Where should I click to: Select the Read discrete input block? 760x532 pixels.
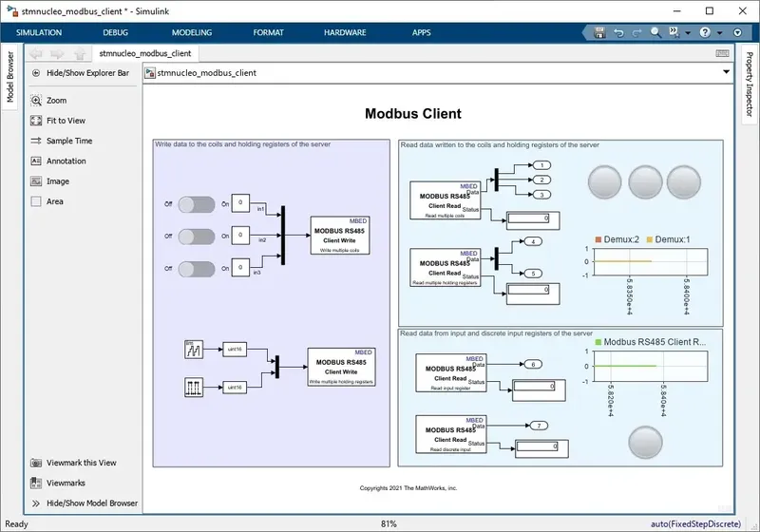click(x=450, y=434)
